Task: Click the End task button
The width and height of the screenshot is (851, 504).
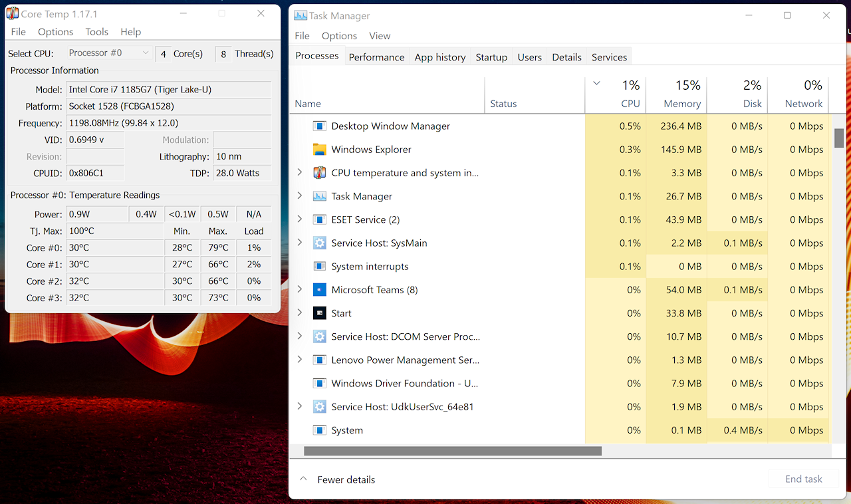Action: click(x=804, y=479)
